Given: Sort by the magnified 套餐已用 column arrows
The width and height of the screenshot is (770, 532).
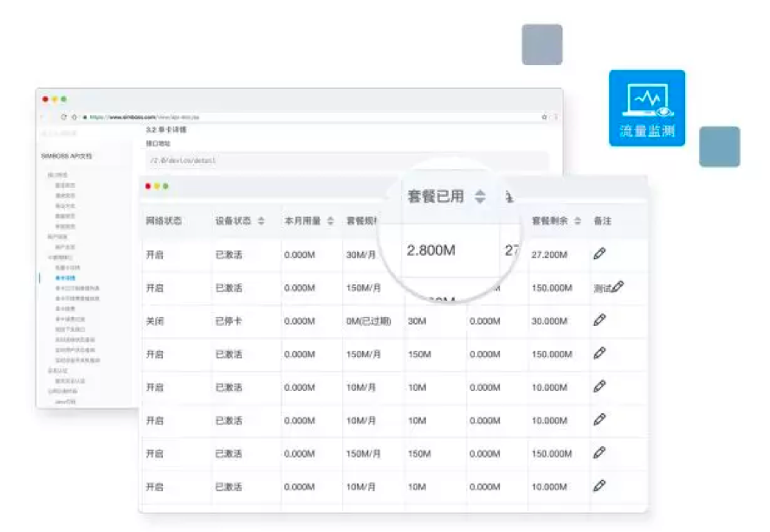Looking at the screenshot, I should [x=480, y=197].
